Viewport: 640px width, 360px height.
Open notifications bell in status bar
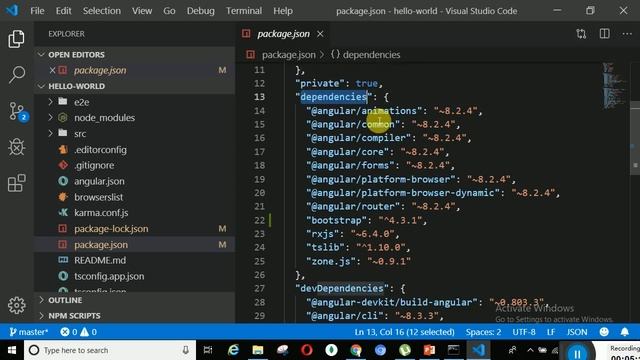point(624,332)
